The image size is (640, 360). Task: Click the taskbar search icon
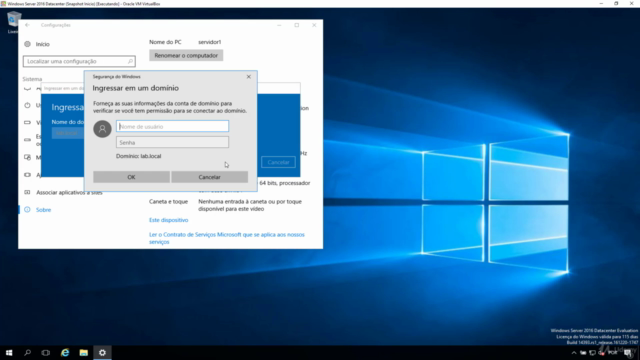pyautogui.click(x=27, y=353)
